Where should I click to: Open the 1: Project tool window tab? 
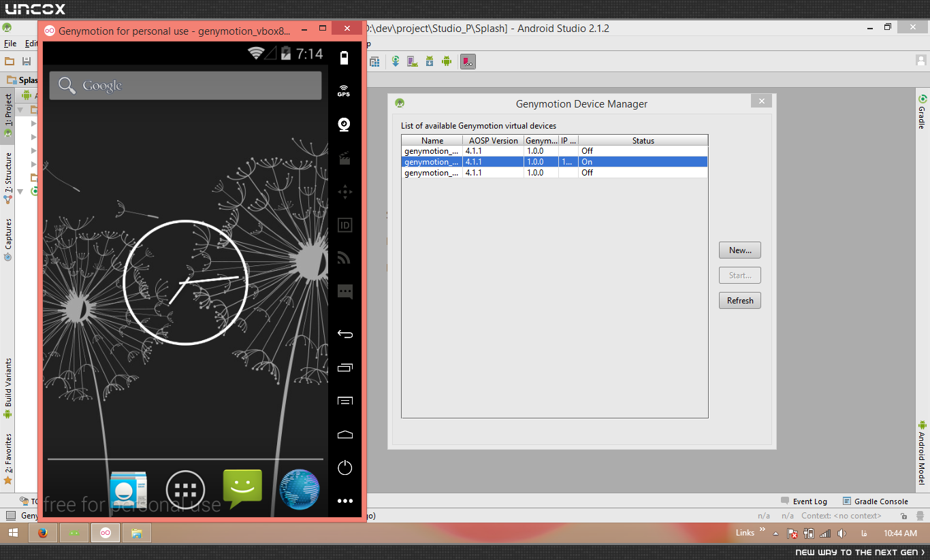7,116
